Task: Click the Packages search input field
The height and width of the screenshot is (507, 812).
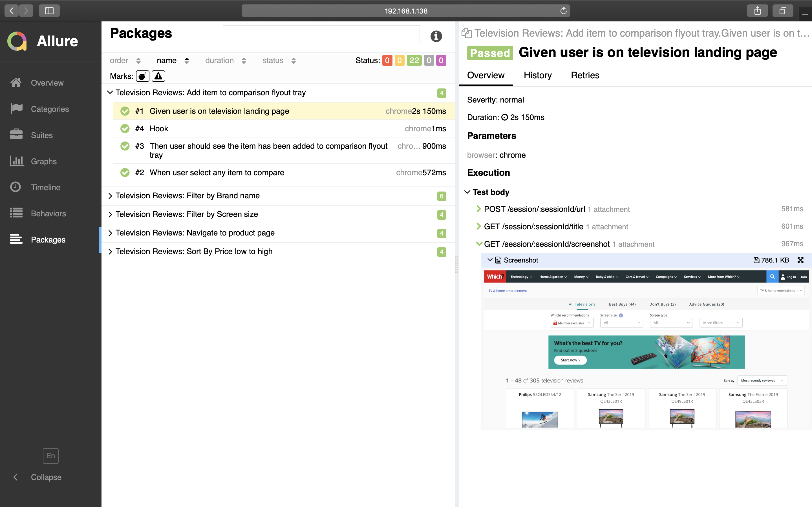Action: coord(321,34)
